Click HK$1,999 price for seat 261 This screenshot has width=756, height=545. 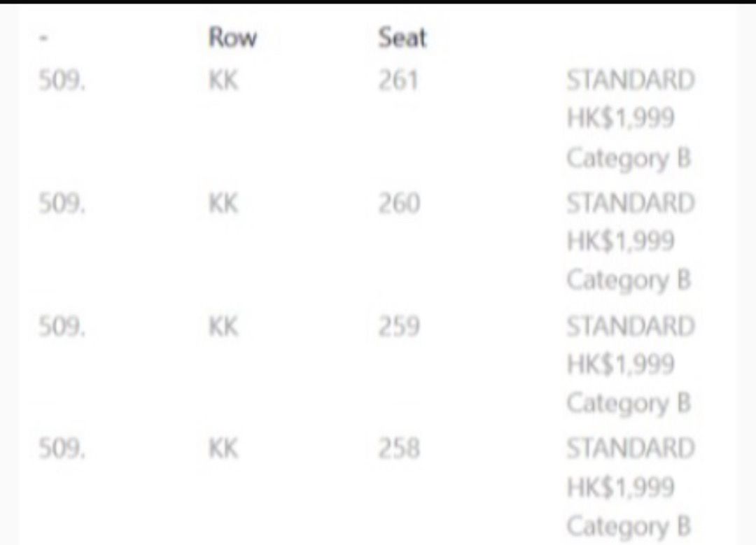click(x=620, y=119)
